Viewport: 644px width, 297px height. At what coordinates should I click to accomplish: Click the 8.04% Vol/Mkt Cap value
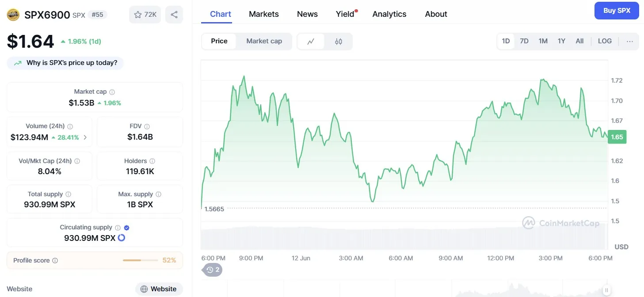(x=50, y=171)
